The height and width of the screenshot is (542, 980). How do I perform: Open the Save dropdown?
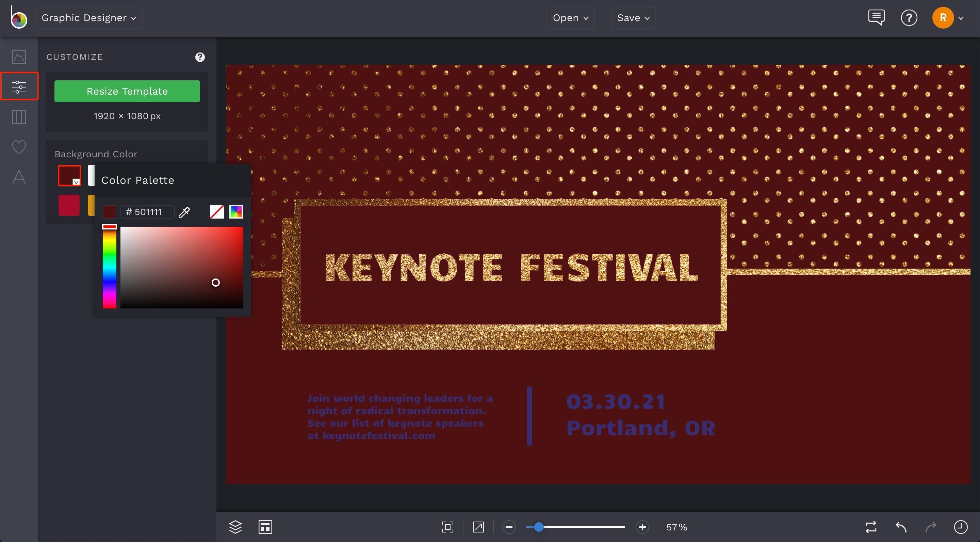pyautogui.click(x=633, y=17)
